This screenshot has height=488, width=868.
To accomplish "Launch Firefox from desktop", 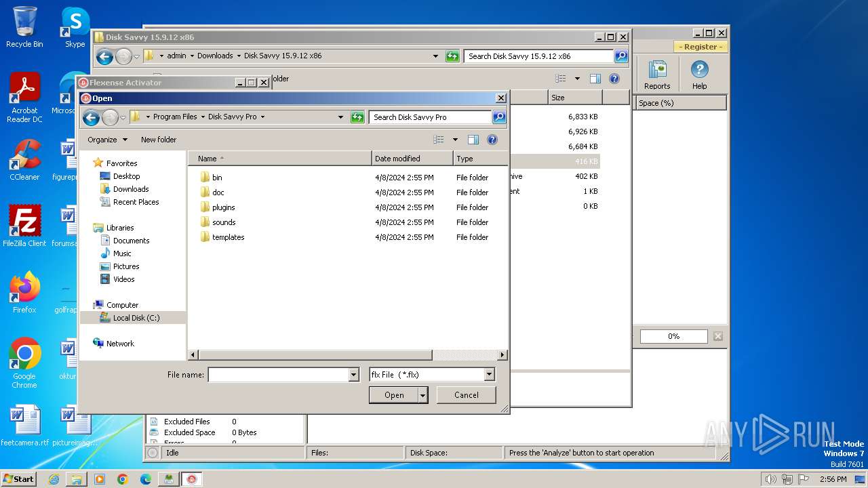I will tap(24, 293).
